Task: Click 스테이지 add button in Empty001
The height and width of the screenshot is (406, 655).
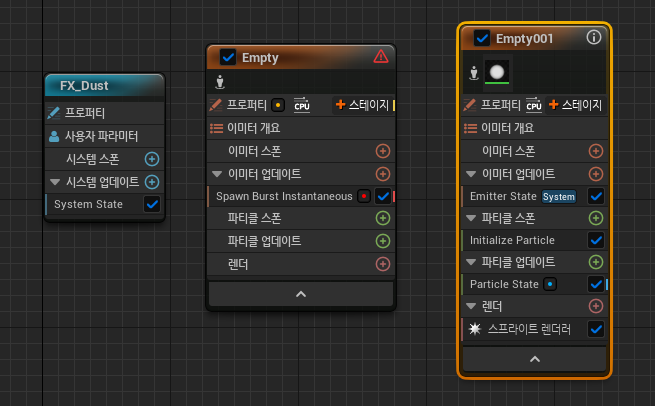Action: [576, 105]
